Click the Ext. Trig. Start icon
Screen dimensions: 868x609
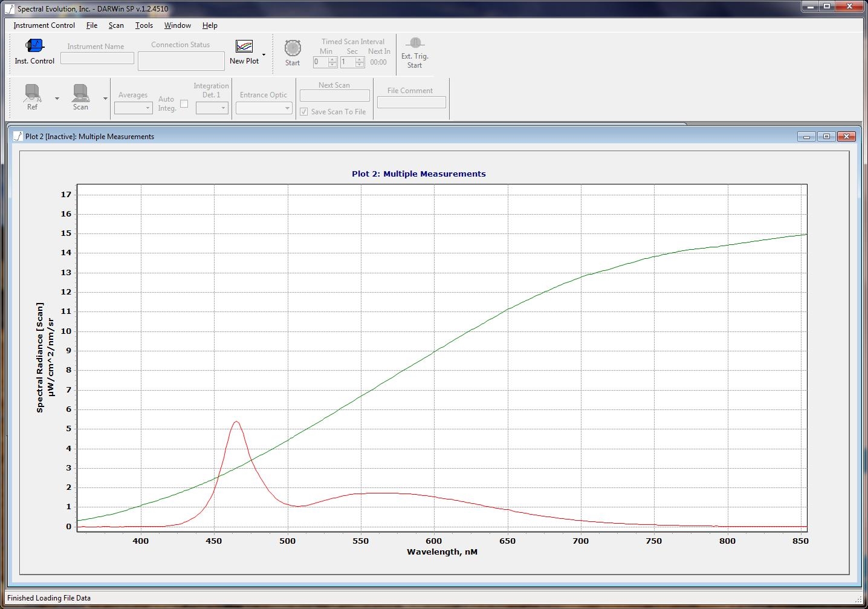coord(415,43)
